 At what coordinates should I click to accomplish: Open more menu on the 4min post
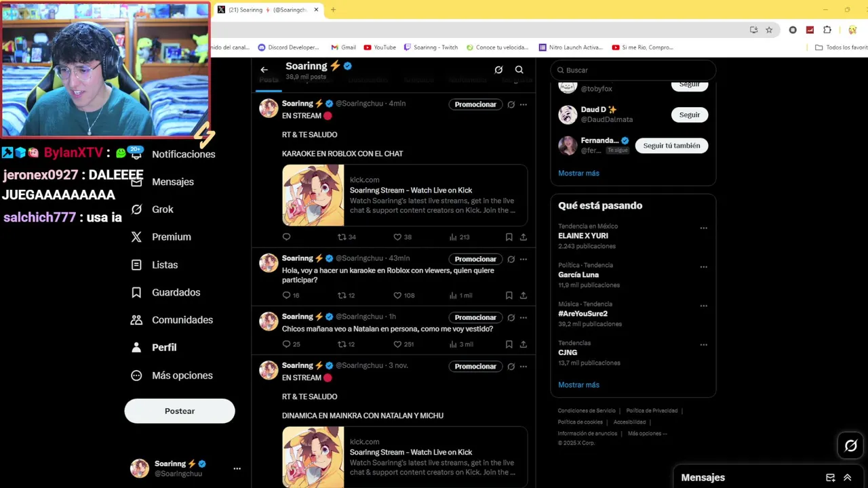(524, 104)
